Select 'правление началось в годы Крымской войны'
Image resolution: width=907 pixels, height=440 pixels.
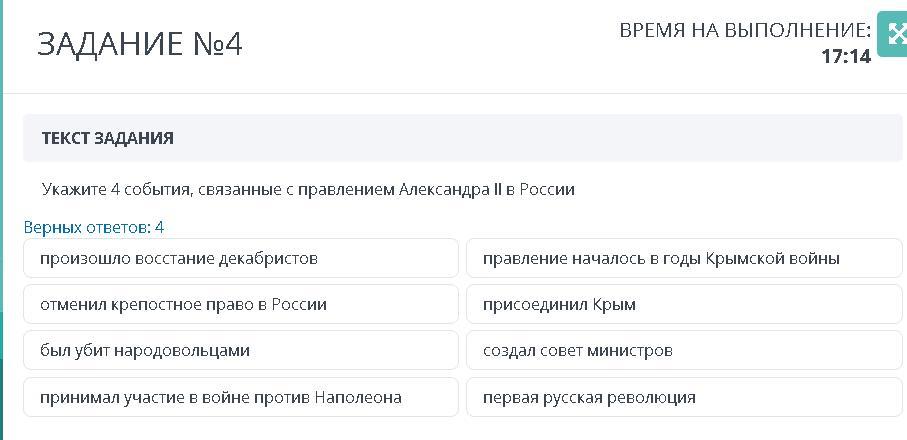pos(684,258)
